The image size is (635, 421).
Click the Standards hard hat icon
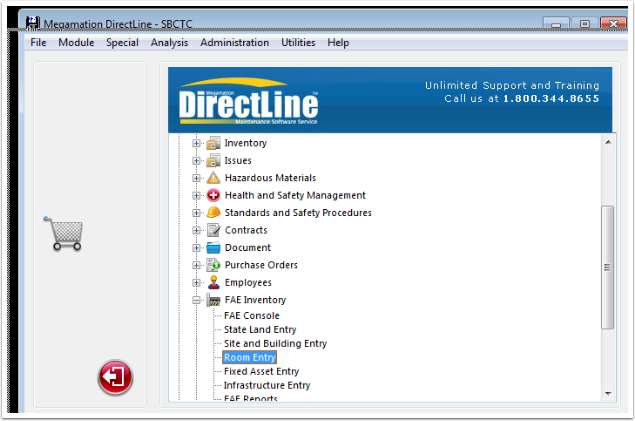(213, 213)
